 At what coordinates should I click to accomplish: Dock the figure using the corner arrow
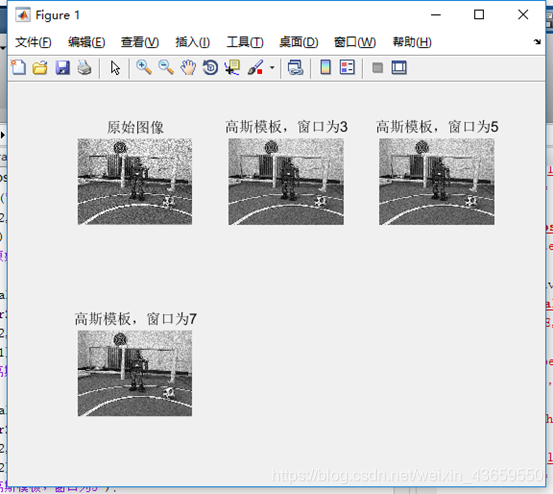point(537,42)
